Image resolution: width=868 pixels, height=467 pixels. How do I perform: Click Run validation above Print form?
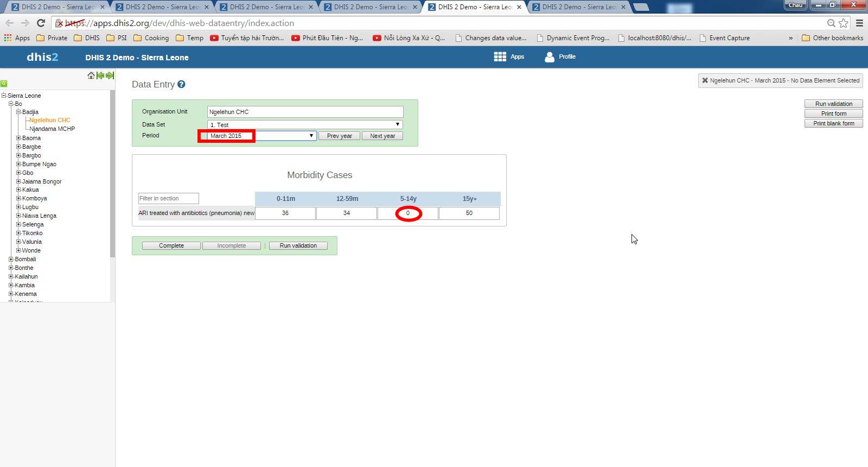pos(834,104)
